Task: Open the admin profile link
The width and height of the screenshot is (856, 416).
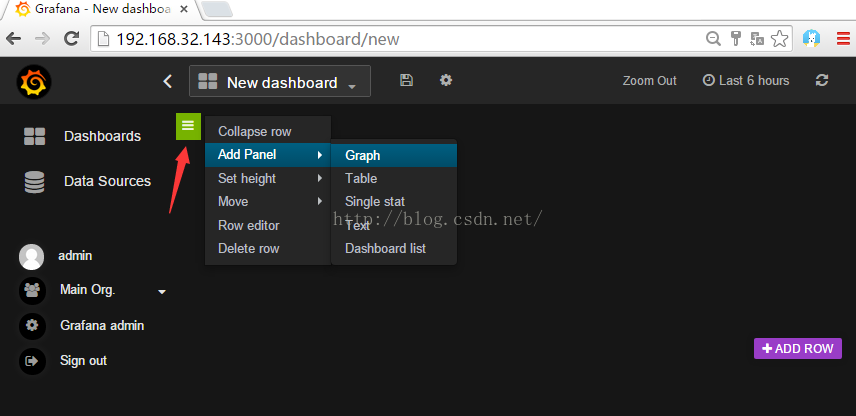Action: coord(75,255)
